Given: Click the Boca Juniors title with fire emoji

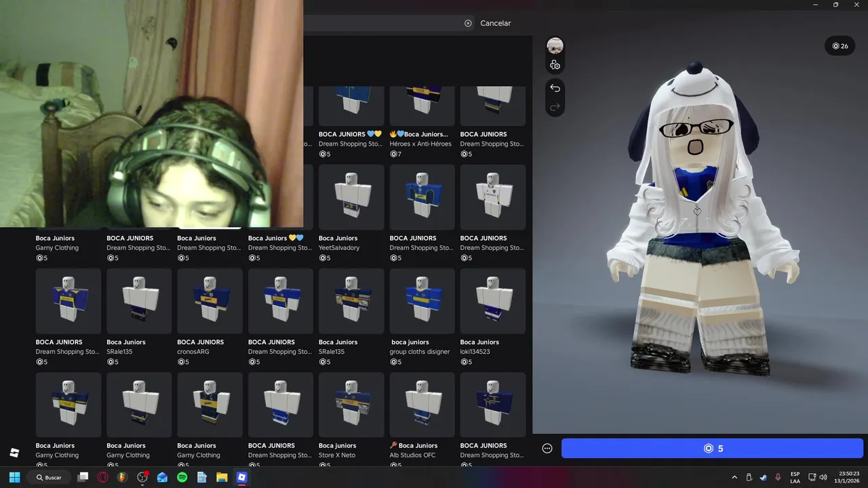Looking at the screenshot, I should tap(419, 134).
